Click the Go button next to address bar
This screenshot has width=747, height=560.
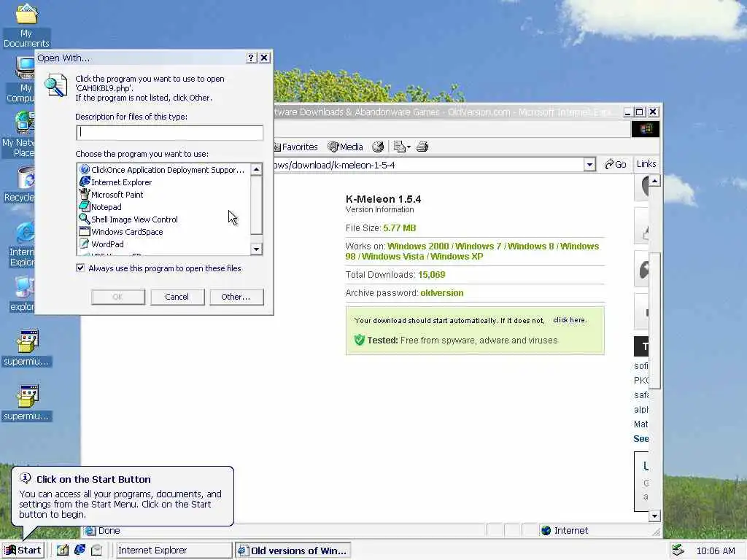pyautogui.click(x=615, y=164)
